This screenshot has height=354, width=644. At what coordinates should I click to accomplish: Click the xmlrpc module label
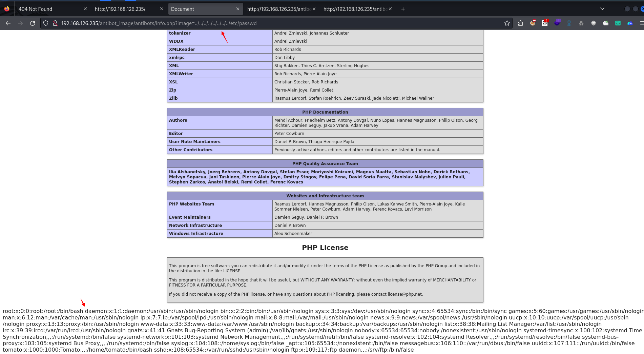pos(177,58)
